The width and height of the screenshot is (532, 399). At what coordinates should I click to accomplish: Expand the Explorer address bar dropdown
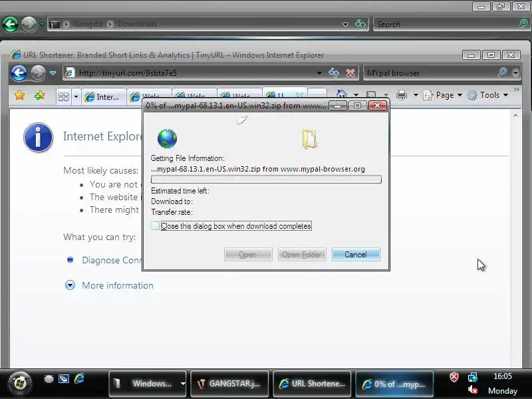pyautogui.click(x=345, y=25)
